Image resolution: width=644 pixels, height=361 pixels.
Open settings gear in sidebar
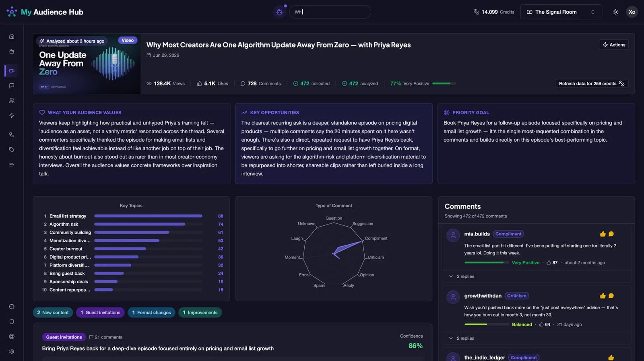(12, 351)
